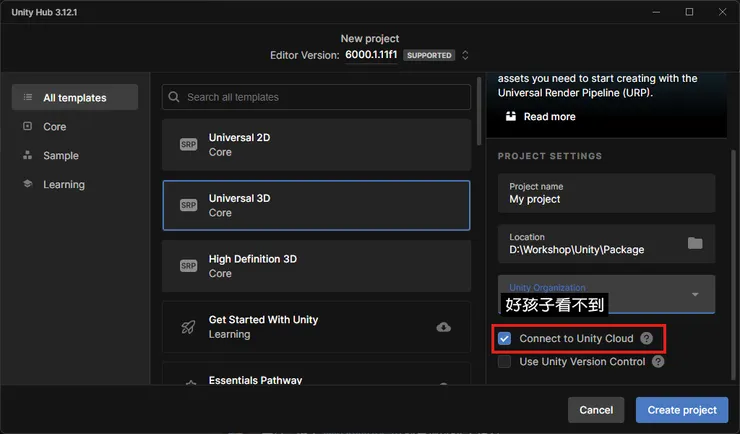The height and width of the screenshot is (434, 740).
Task: Edit the Project name field
Action: coord(606,193)
